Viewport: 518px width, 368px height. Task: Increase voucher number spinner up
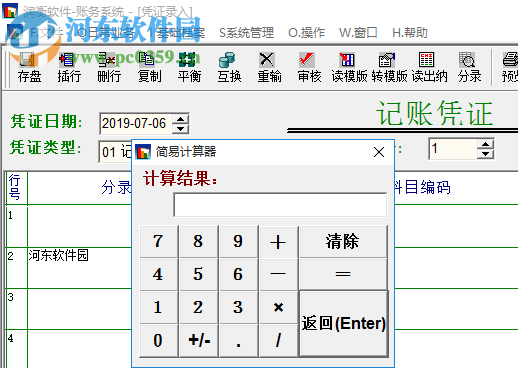[485, 144]
